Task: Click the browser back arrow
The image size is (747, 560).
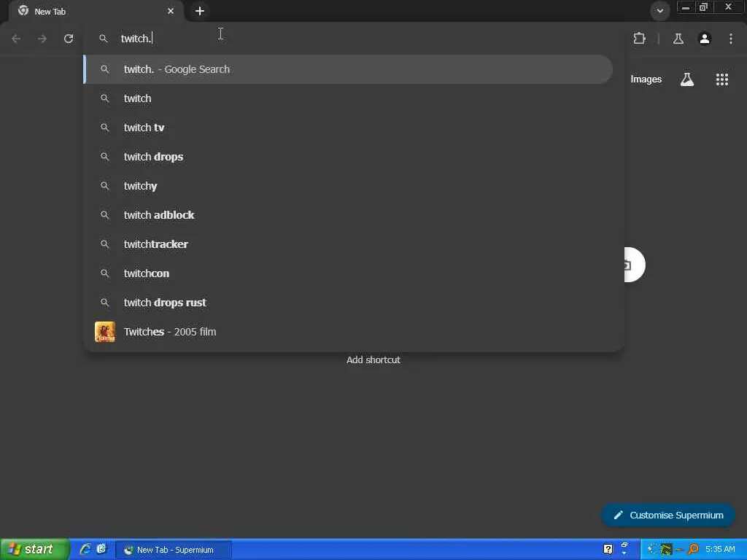Action: pos(16,39)
